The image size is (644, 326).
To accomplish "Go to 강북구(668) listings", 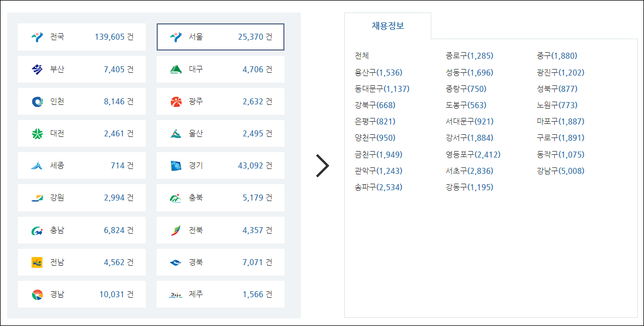I will pyautogui.click(x=375, y=105).
